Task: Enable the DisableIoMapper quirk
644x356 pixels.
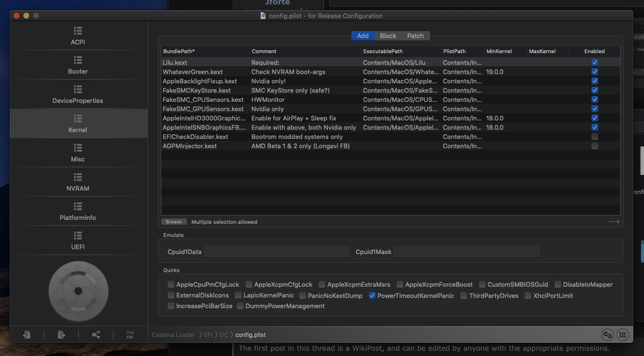Action: coord(558,284)
